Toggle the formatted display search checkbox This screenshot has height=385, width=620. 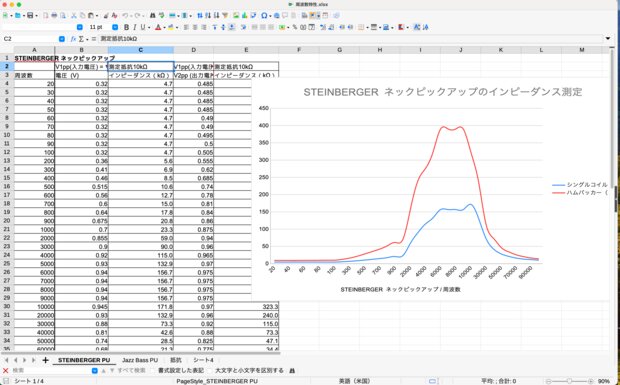pyautogui.click(x=154, y=371)
